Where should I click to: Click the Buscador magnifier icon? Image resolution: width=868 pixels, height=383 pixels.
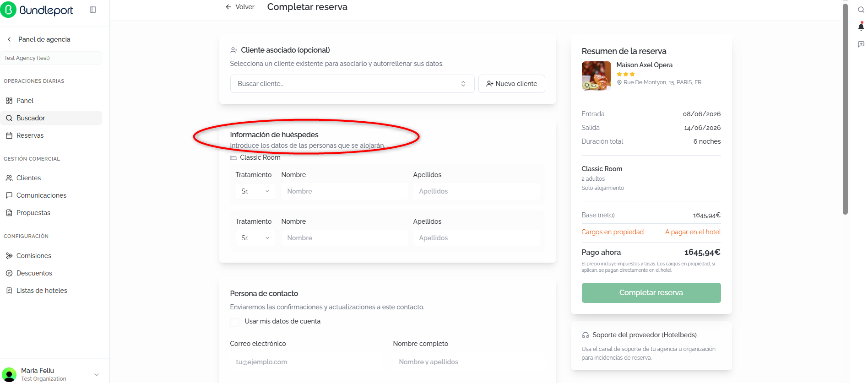point(9,118)
